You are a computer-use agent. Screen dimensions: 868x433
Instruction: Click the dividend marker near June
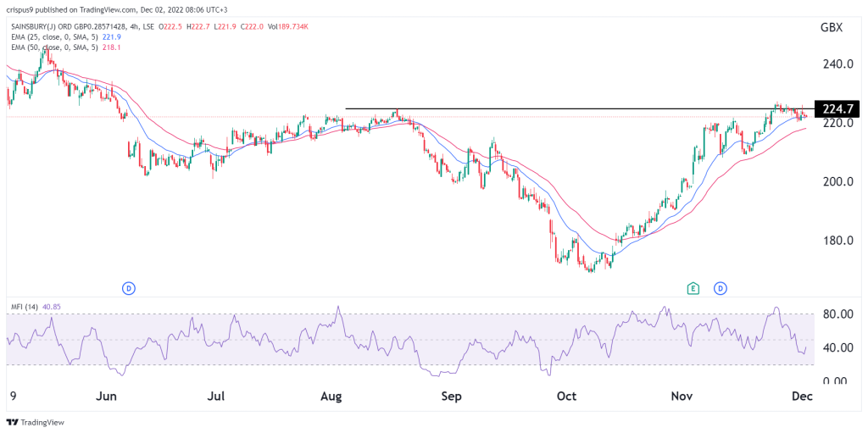tap(129, 288)
